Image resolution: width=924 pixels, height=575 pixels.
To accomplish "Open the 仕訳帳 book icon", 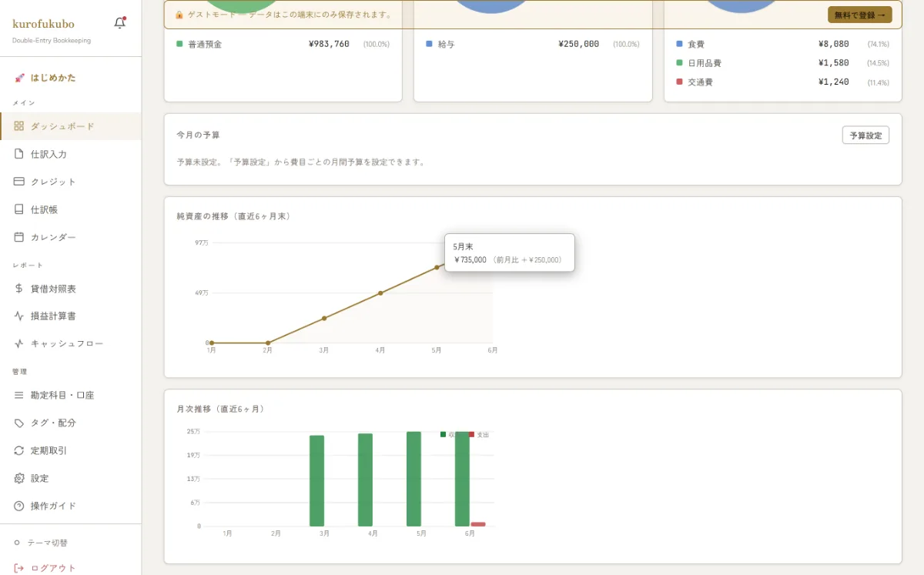I will click(19, 209).
